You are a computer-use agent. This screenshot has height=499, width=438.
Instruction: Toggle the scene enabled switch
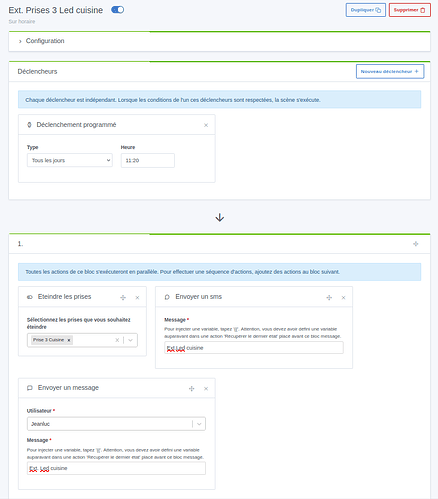click(x=117, y=10)
